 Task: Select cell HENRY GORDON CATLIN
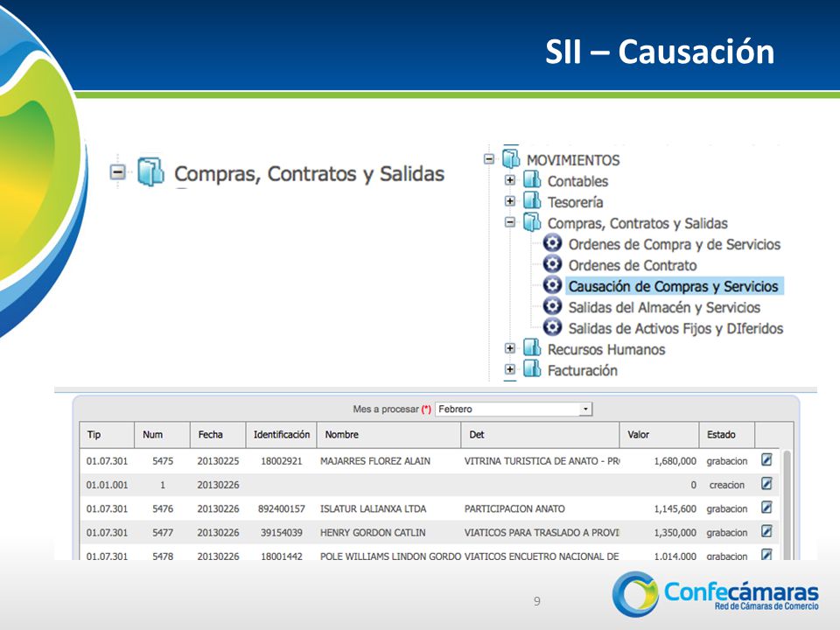pos(373,533)
